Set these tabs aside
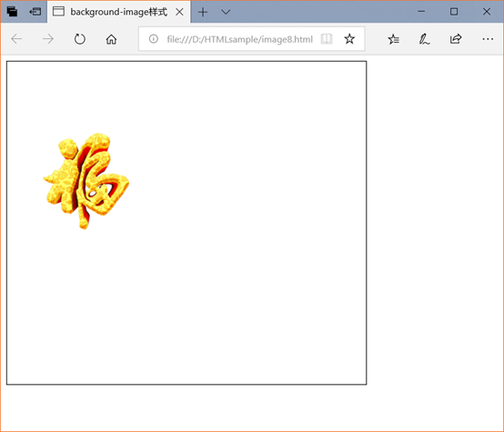The height and width of the screenshot is (432, 504). pyautogui.click(x=35, y=12)
